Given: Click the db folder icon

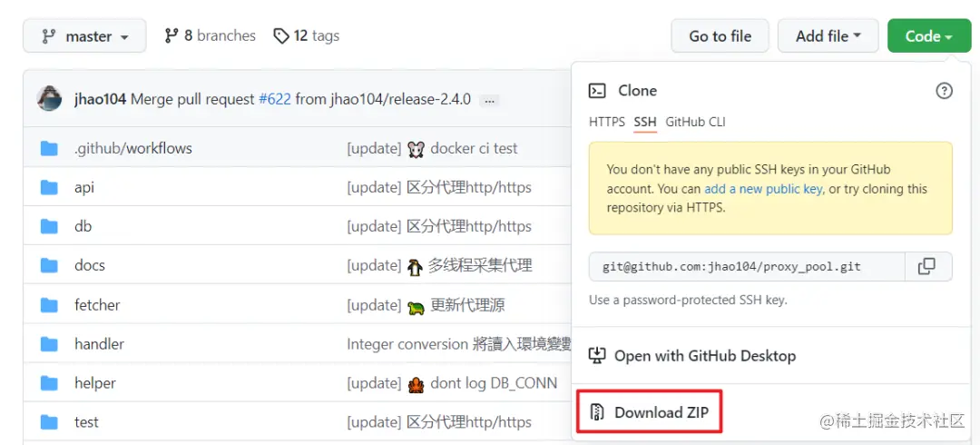Looking at the screenshot, I should 49,226.
